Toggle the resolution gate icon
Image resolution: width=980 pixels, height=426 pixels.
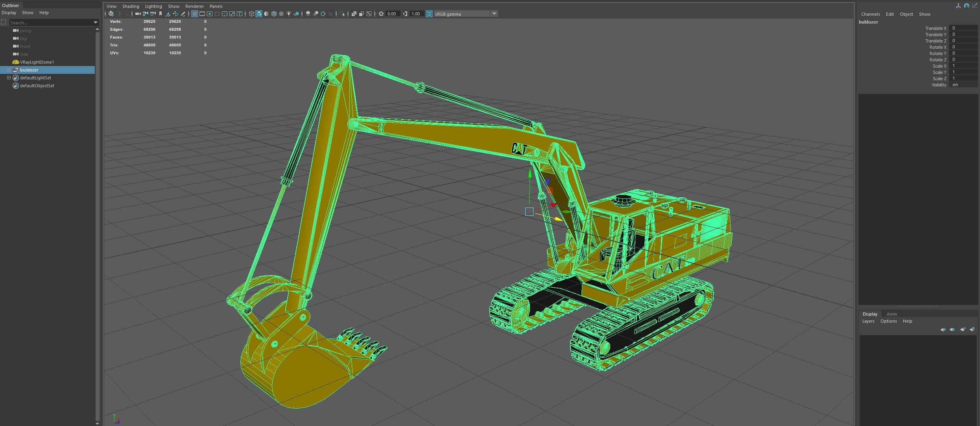click(x=210, y=14)
